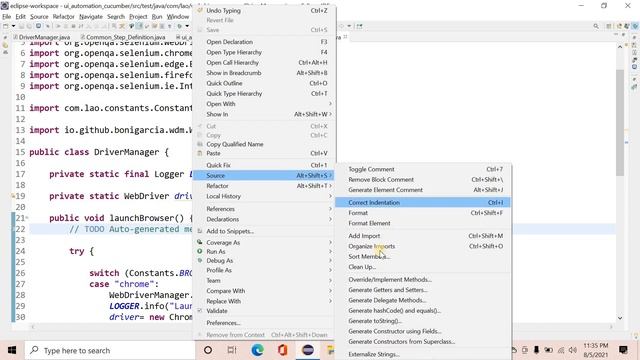The height and width of the screenshot is (360, 640).
Task: Click the Open Perspective toolbar icon
Action: click(609, 26)
